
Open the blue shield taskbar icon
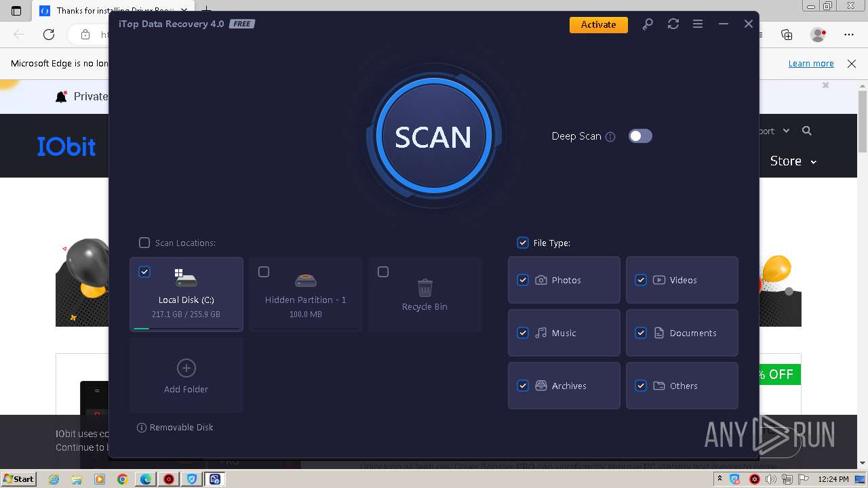192,479
